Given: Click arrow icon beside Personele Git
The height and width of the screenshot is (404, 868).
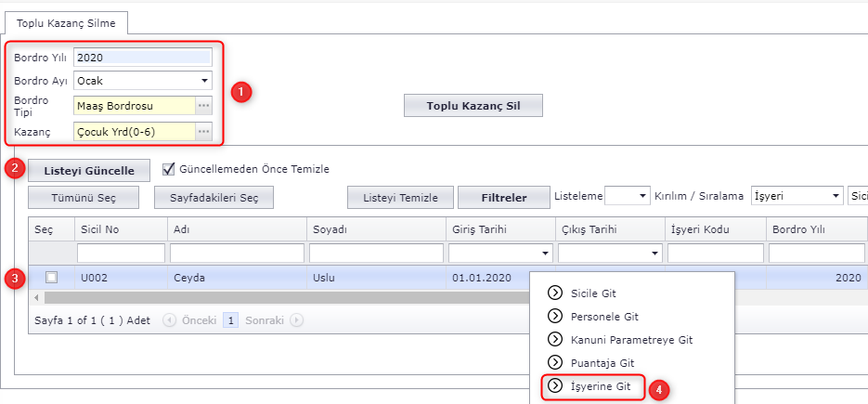Looking at the screenshot, I should pos(555,317).
